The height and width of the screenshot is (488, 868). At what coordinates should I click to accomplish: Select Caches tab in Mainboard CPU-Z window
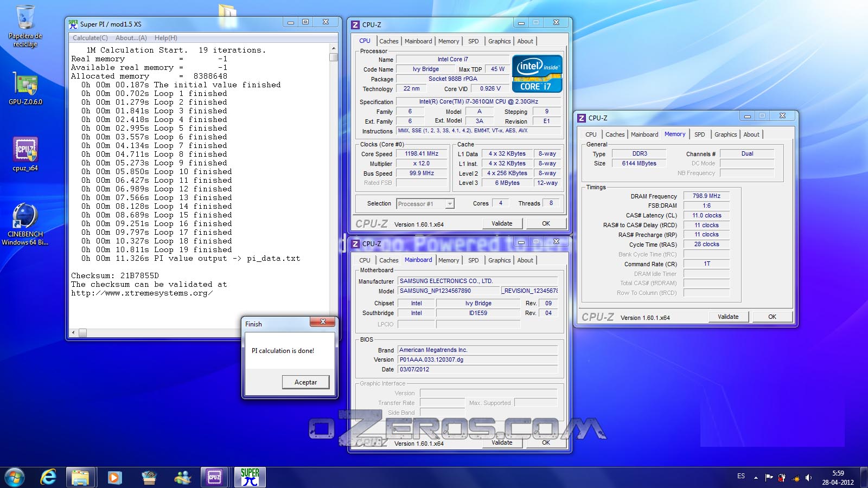point(388,260)
